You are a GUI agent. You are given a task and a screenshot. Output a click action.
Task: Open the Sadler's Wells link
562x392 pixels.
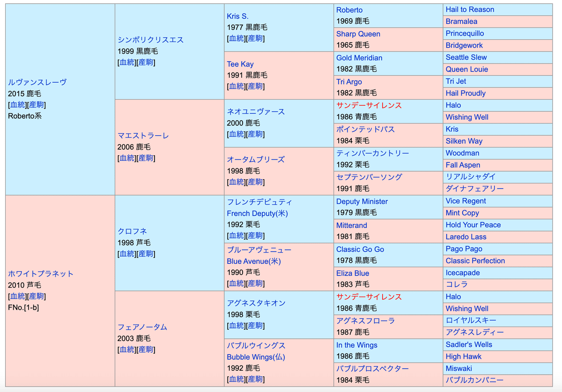click(469, 344)
